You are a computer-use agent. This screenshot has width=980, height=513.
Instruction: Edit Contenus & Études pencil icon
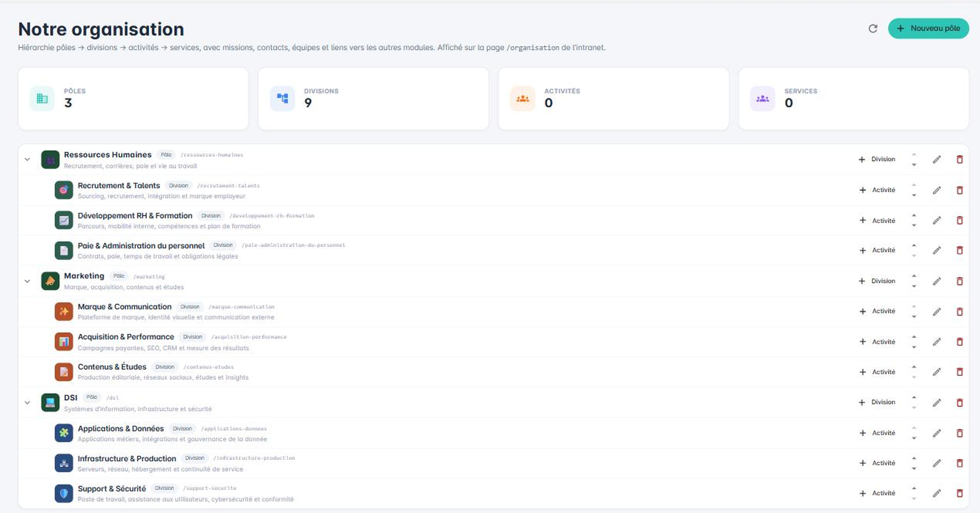(x=937, y=372)
